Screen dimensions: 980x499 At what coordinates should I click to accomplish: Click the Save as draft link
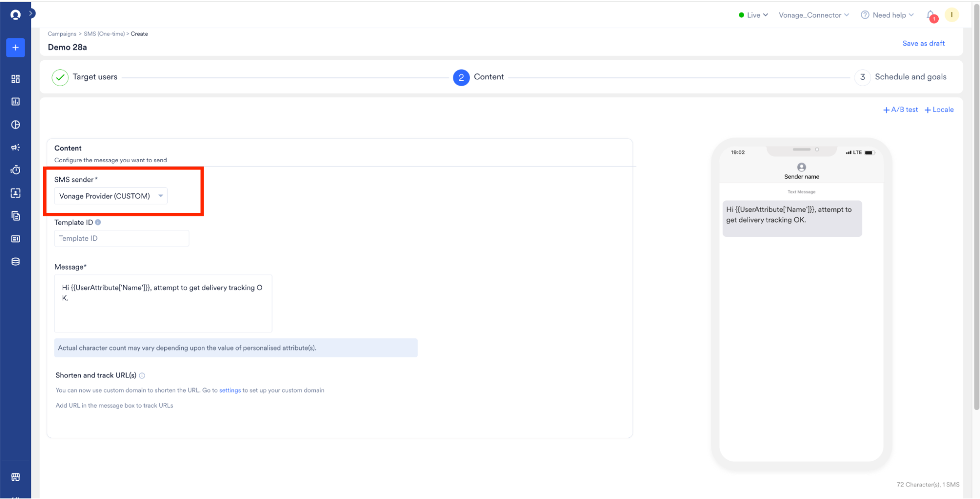coord(924,43)
